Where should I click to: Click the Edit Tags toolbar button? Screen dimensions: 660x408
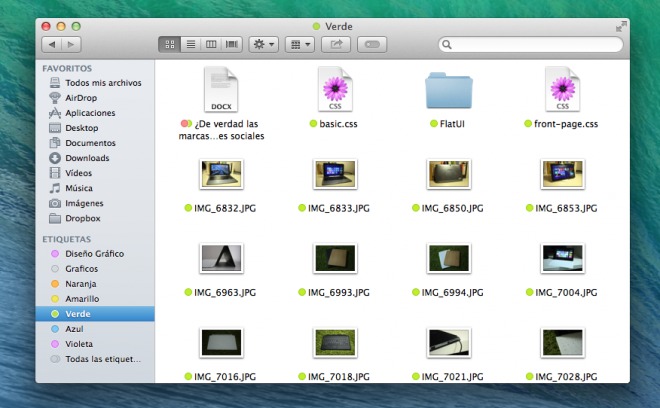[372, 44]
